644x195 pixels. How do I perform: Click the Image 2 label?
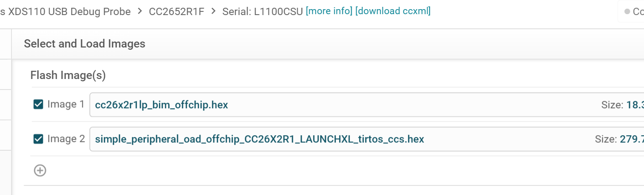tap(66, 139)
